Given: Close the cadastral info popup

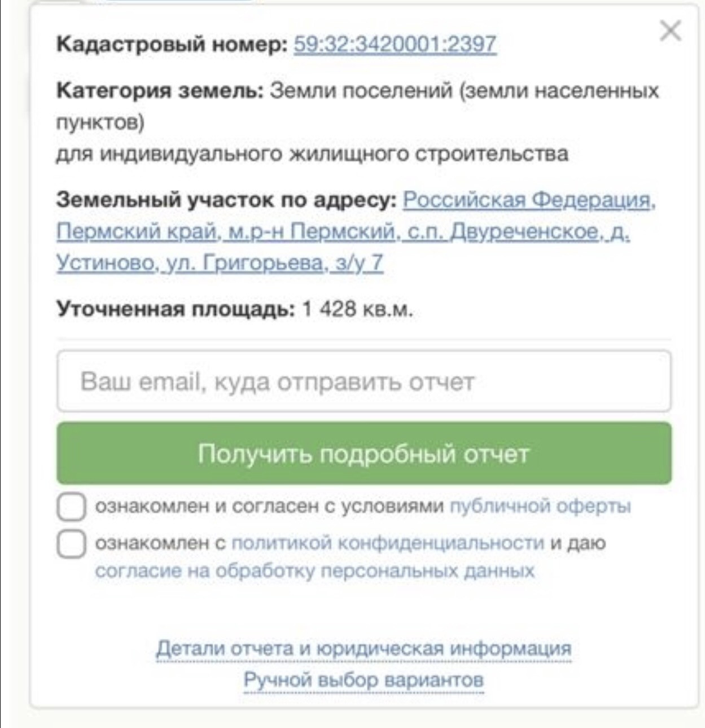Looking at the screenshot, I should [670, 30].
